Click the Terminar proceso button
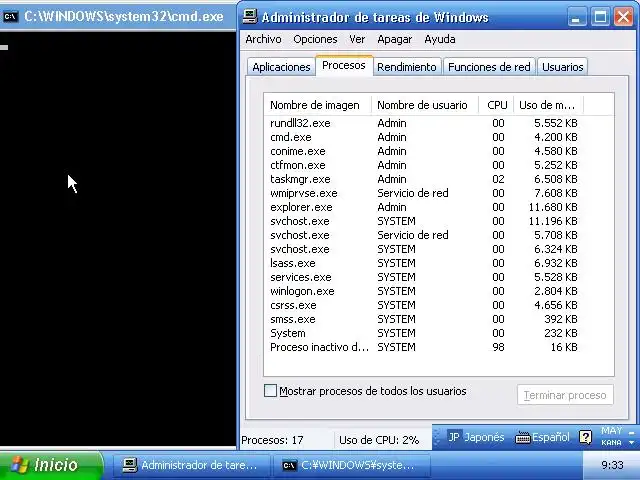Image resolution: width=640 pixels, height=480 pixels. (565, 395)
